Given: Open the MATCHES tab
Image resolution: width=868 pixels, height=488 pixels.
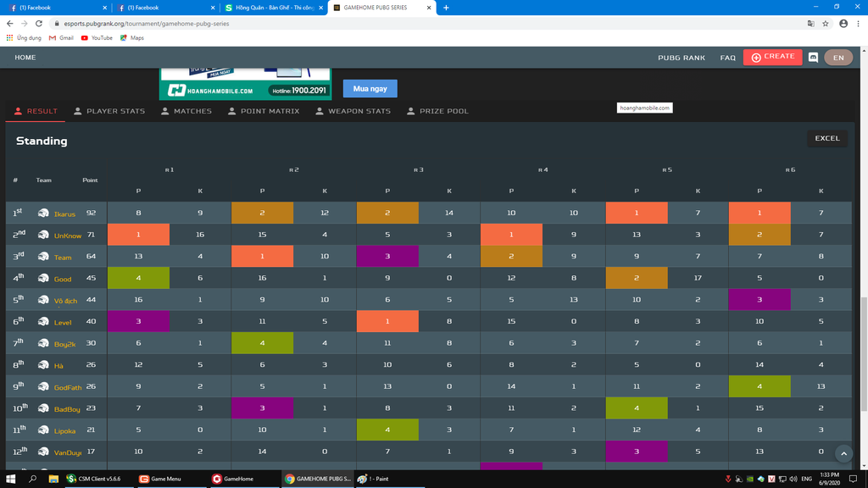Looking at the screenshot, I should tap(186, 111).
